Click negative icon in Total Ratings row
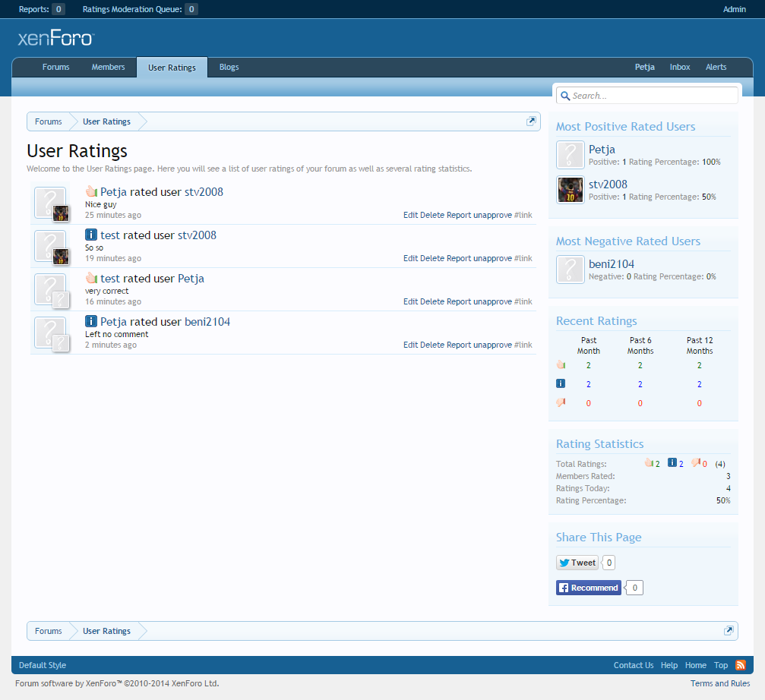This screenshot has height=700, width=765. click(696, 462)
